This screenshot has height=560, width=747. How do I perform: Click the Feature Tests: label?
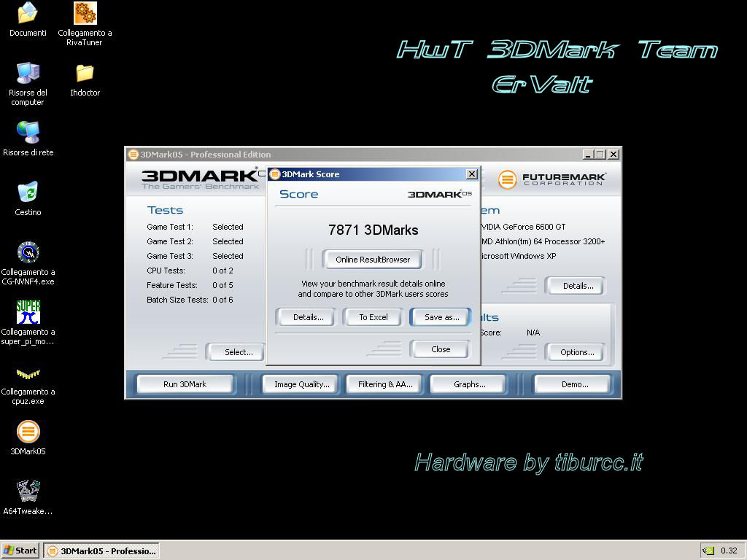click(172, 285)
